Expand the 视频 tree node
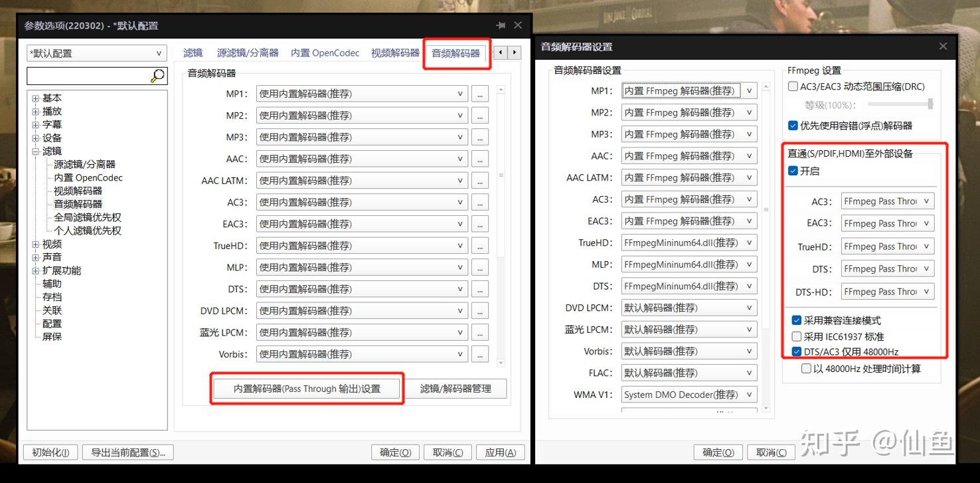Image resolution: width=980 pixels, height=483 pixels. click(x=35, y=244)
